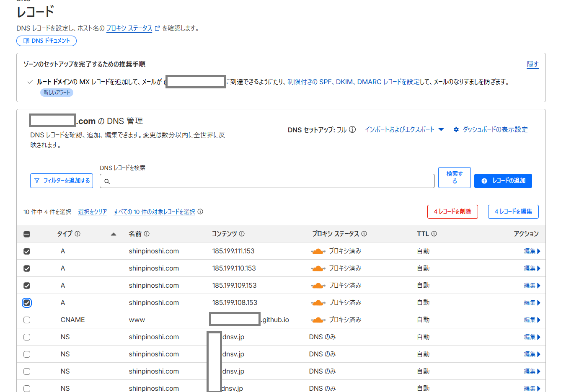Click the info icon beside コンテンツ header
The width and height of the screenshot is (566, 392).
pos(242,234)
